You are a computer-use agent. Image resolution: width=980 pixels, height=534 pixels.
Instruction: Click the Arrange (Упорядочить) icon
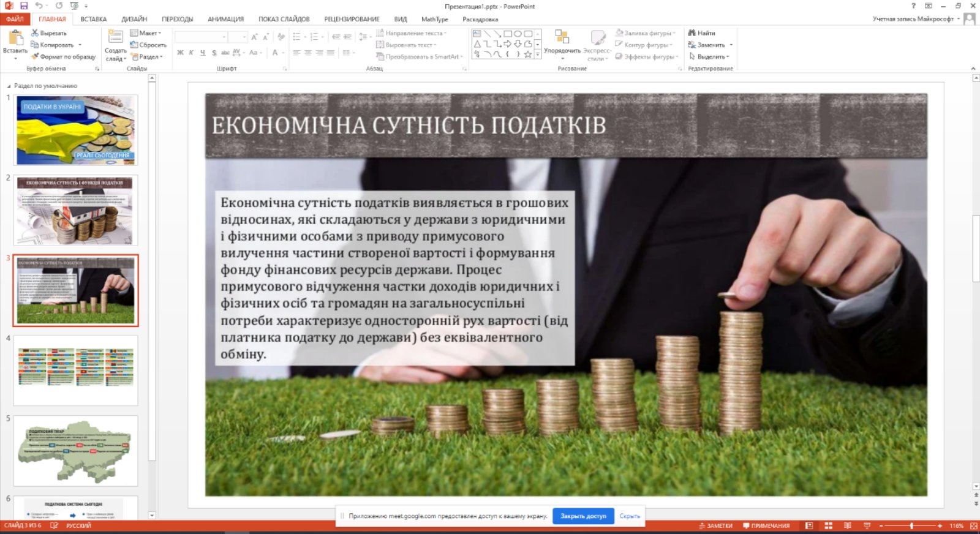click(562, 38)
